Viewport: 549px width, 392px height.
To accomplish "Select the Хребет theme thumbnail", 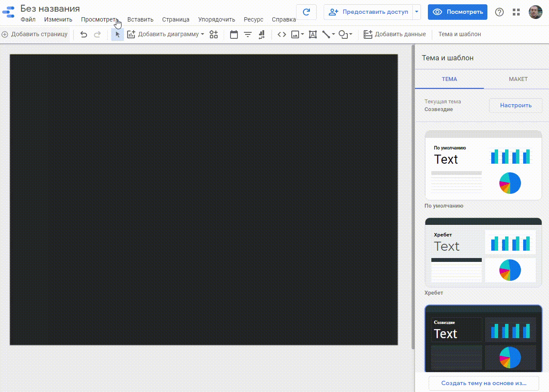I will click(483, 252).
